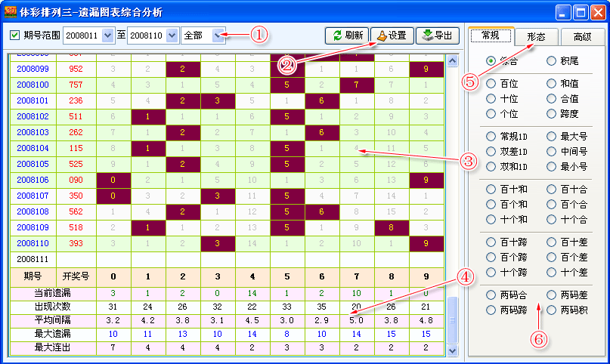The height and width of the screenshot is (364, 610).
Task: Click the refresh icon on the 刷新 button
Action: [x=336, y=35]
